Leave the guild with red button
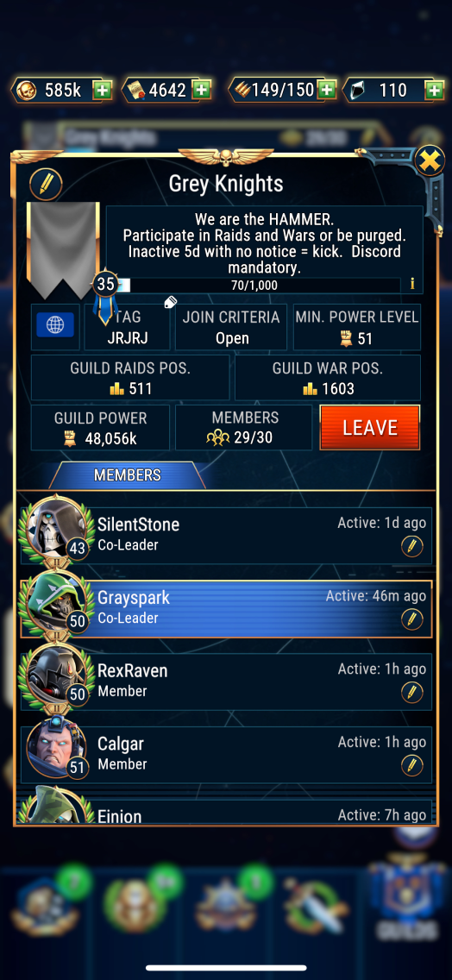452x980 pixels. pos(369,428)
